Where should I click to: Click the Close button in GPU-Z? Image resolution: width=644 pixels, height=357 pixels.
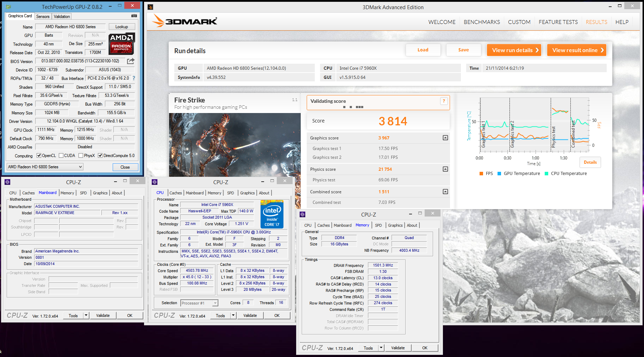pyautogui.click(x=125, y=167)
